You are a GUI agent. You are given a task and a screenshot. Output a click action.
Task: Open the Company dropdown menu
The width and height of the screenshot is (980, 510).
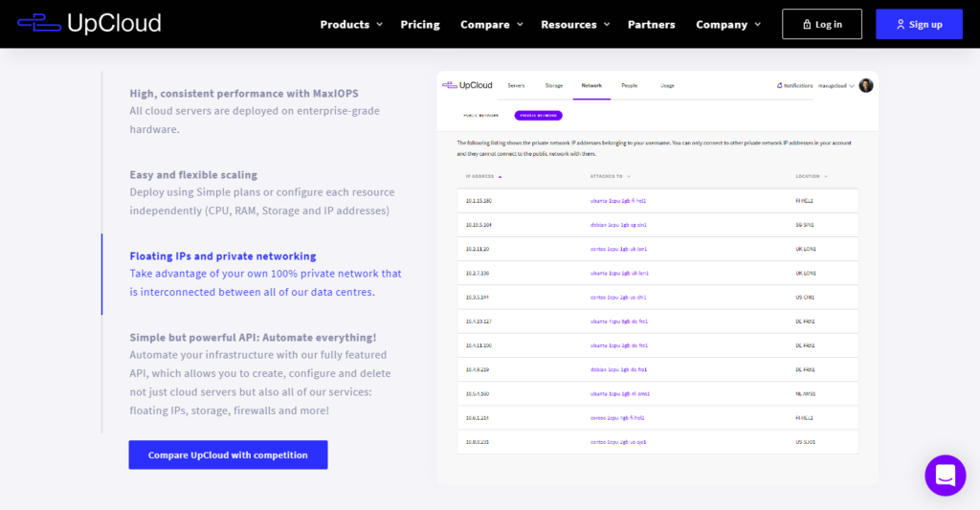click(x=728, y=24)
